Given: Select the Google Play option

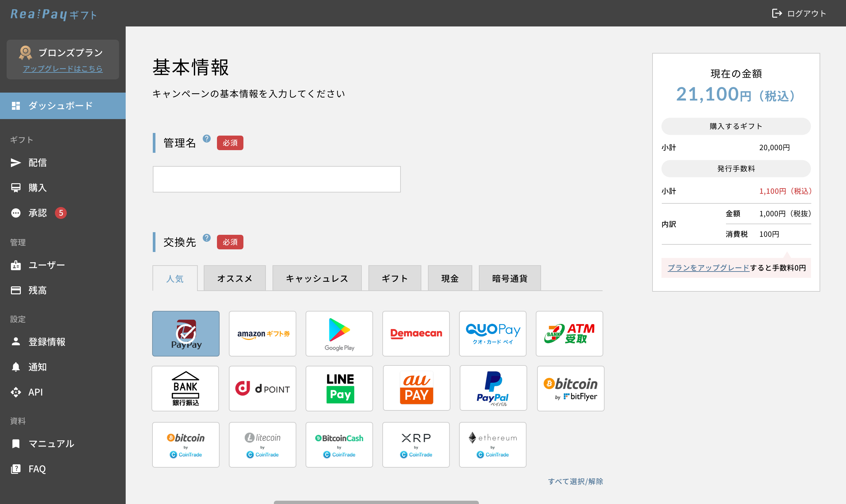Looking at the screenshot, I should (x=339, y=333).
